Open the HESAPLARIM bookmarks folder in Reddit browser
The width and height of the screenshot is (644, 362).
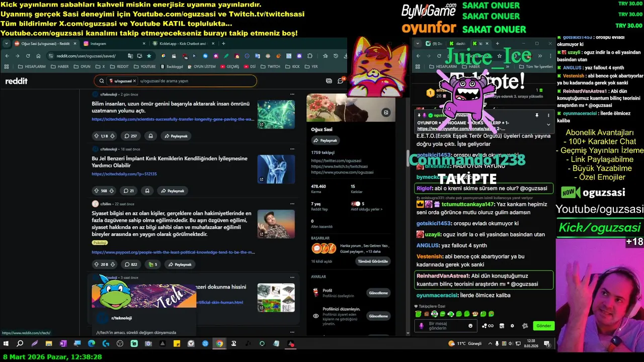pos(32,66)
